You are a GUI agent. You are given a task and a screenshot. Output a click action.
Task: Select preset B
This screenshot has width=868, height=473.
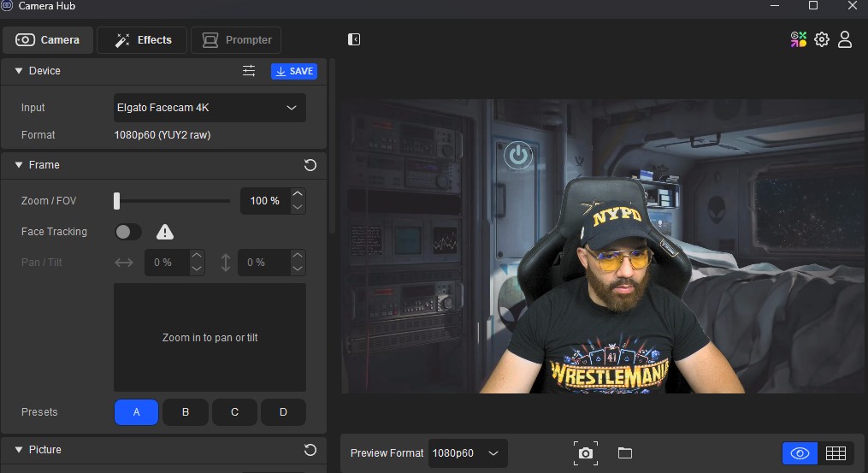pos(186,412)
